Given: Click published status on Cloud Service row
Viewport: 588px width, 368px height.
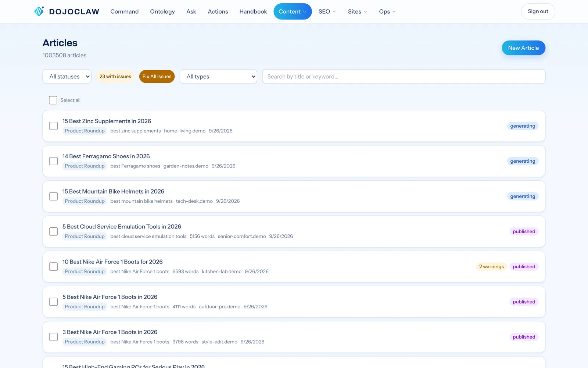Looking at the screenshot, I should click(524, 231).
